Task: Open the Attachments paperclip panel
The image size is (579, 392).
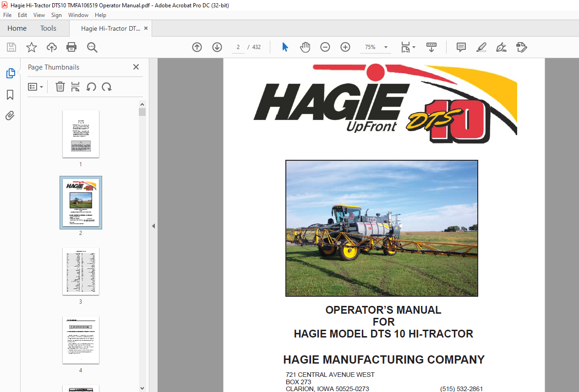Action: tap(10, 116)
